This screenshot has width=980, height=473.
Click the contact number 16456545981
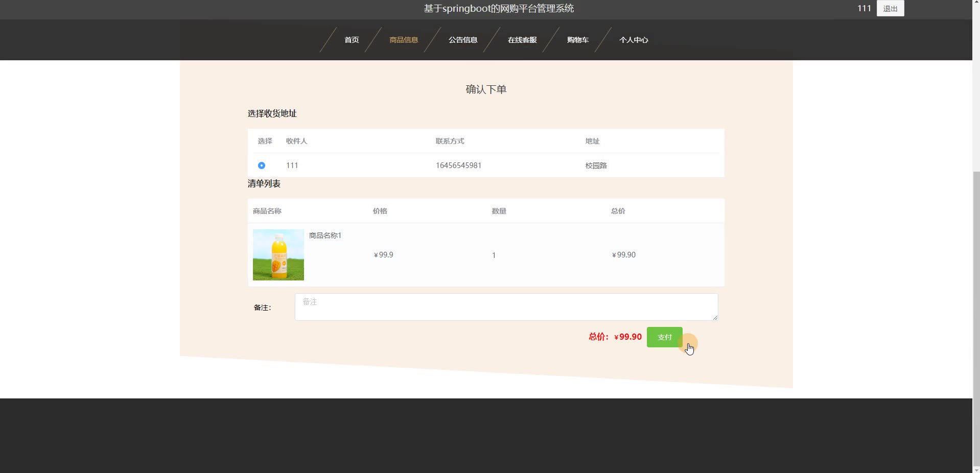coord(458,165)
